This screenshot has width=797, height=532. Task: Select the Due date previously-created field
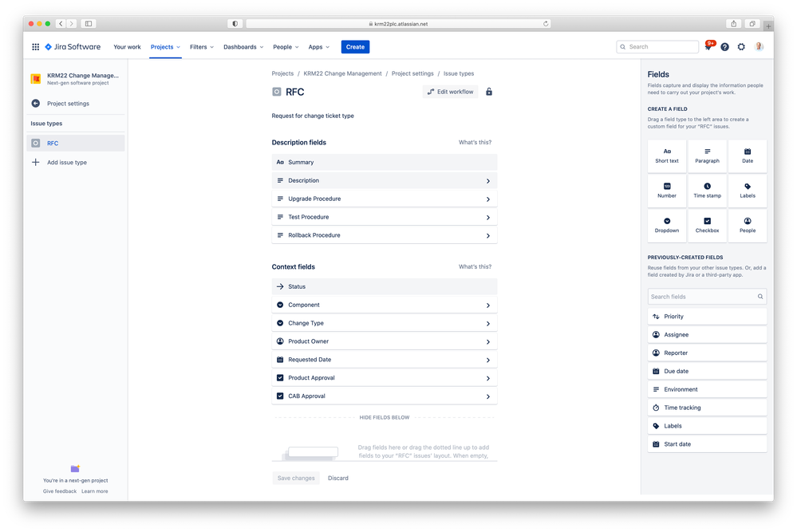tap(707, 372)
